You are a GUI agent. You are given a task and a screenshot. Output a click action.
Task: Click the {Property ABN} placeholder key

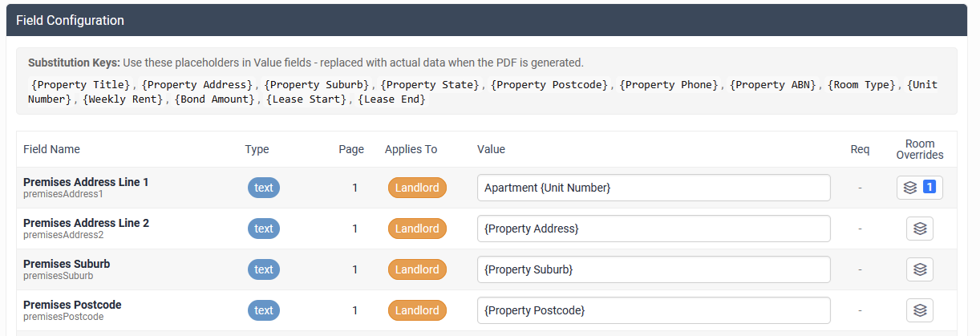coord(773,85)
